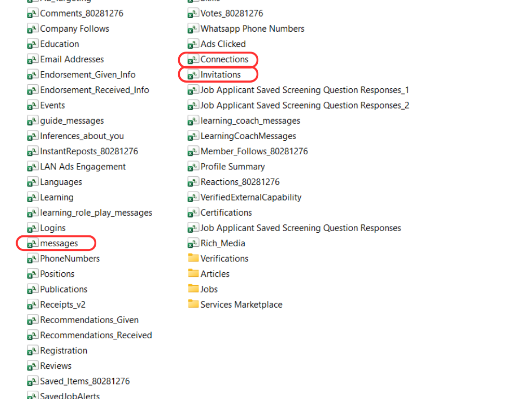Viewport: 532px width, 399px height.
Task: Select Inferences_about_you file name
Action: 82,136
